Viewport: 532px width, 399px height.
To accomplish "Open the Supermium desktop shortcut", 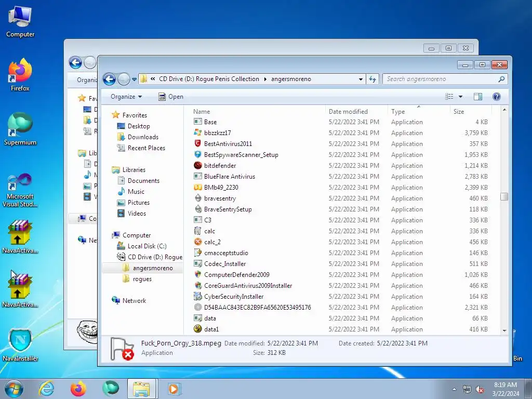I will [x=20, y=129].
